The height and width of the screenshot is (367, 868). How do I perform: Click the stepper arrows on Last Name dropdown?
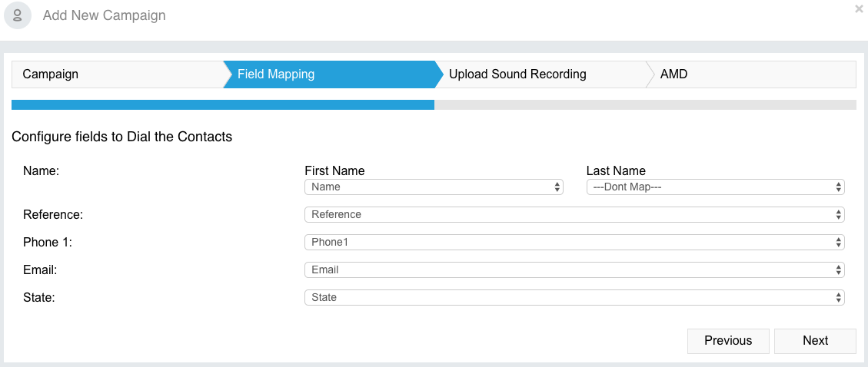click(838, 187)
